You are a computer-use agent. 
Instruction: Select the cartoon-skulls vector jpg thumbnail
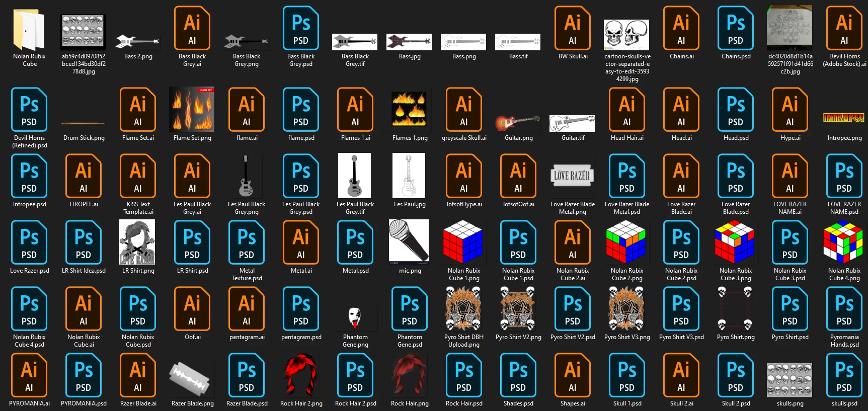(626, 35)
